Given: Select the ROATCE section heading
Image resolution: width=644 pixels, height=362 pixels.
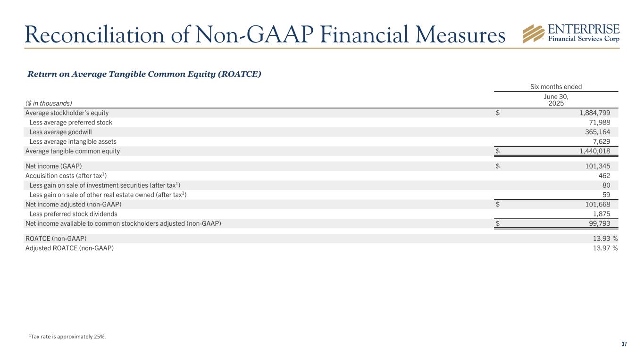Looking at the screenshot, I should 144,74.
